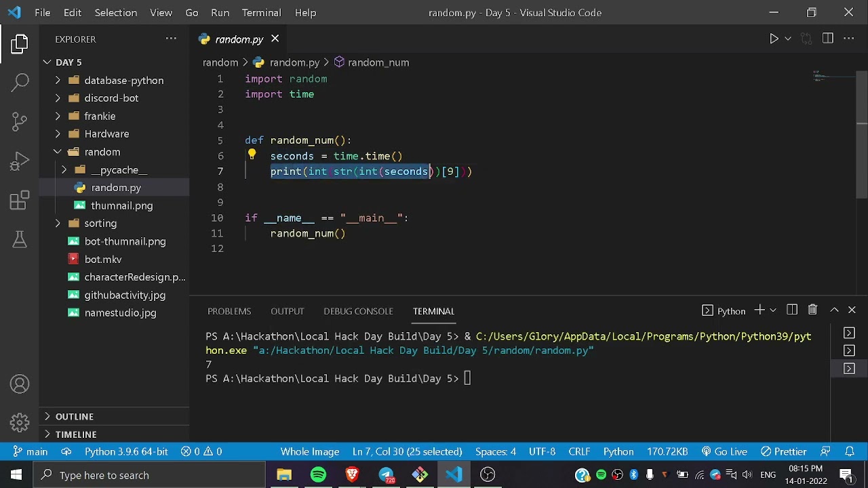Click the editor minimap
The width and height of the screenshot is (868, 488).
pyautogui.click(x=833, y=76)
